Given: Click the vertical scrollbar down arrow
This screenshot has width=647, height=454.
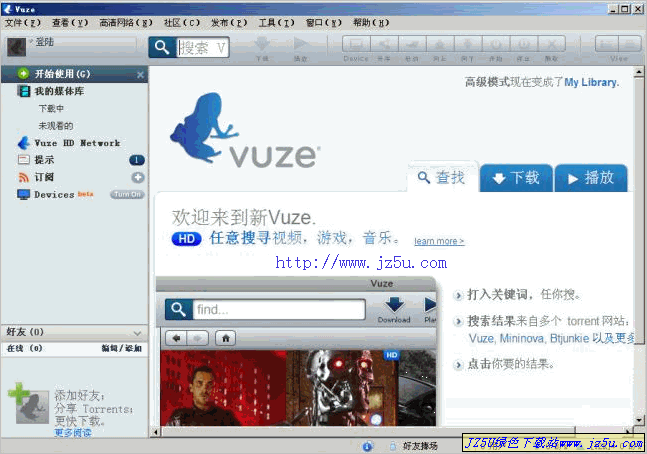Looking at the screenshot, I should click(639, 421).
